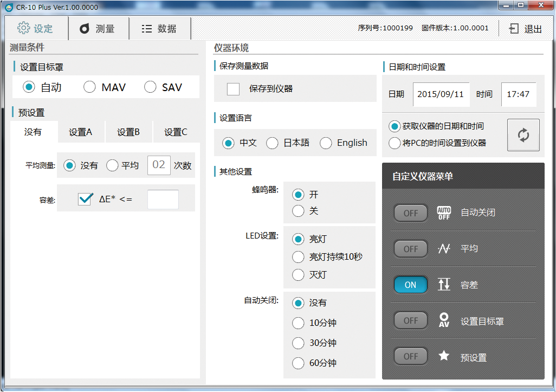Switch to the 设置C preset tab
Screen dimensions: 556x392
(x=176, y=132)
